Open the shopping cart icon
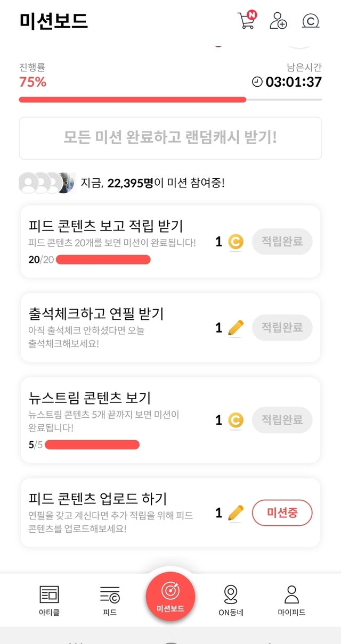Image resolution: width=341 pixels, height=644 pixels. (246, 20)
